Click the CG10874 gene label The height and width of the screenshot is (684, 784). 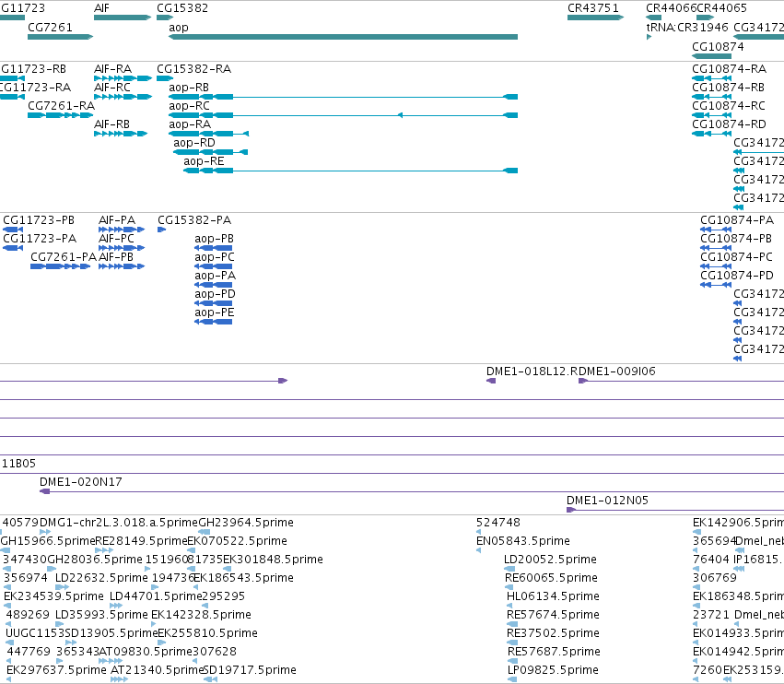tap(718, 46)
